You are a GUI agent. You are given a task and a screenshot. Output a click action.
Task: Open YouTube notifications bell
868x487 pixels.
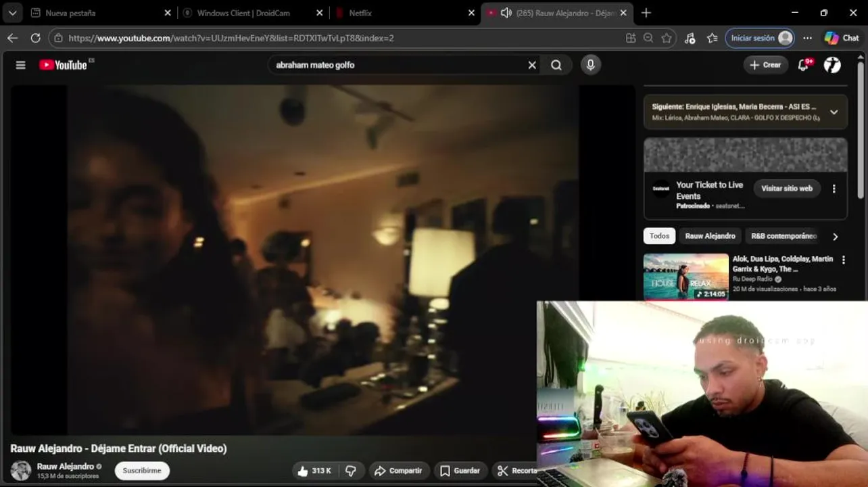tap(803, 65)
